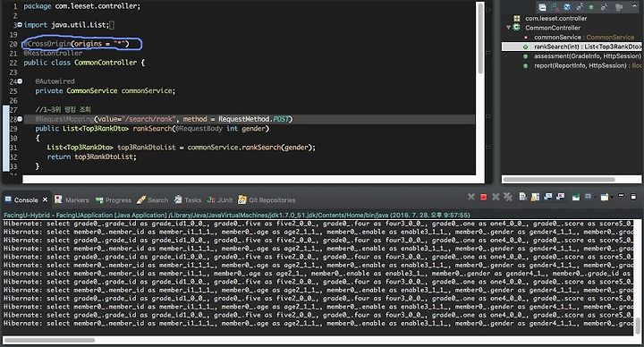Viewport: 644px width, 347px height.
Task: Select report(ReportInfo, HttpSession) in Outline
Action: [x=588, y=65]
